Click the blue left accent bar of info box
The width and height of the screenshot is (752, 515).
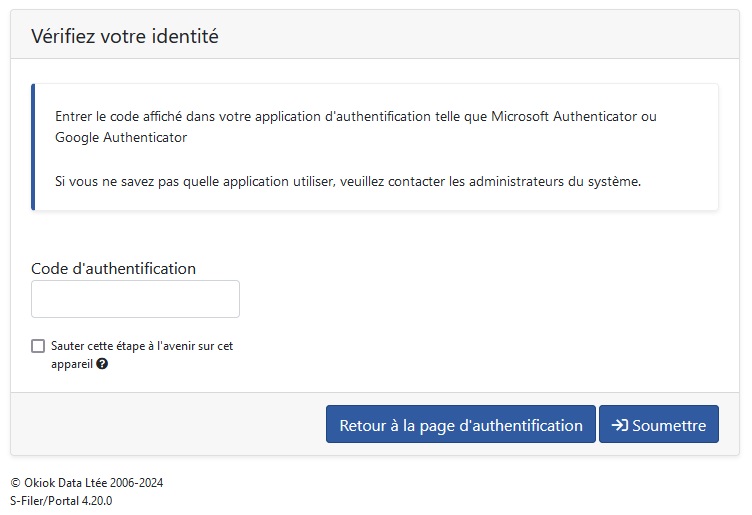tap(33, 147)
